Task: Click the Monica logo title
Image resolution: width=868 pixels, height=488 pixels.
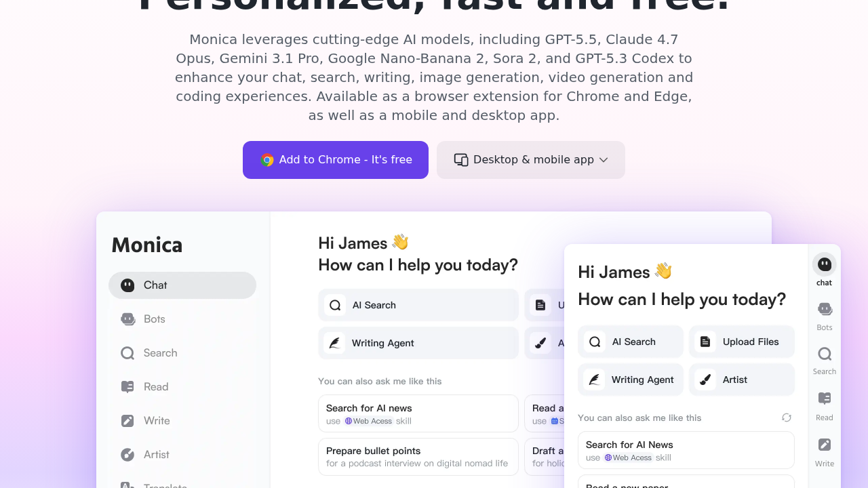Action: click(147, 245)
